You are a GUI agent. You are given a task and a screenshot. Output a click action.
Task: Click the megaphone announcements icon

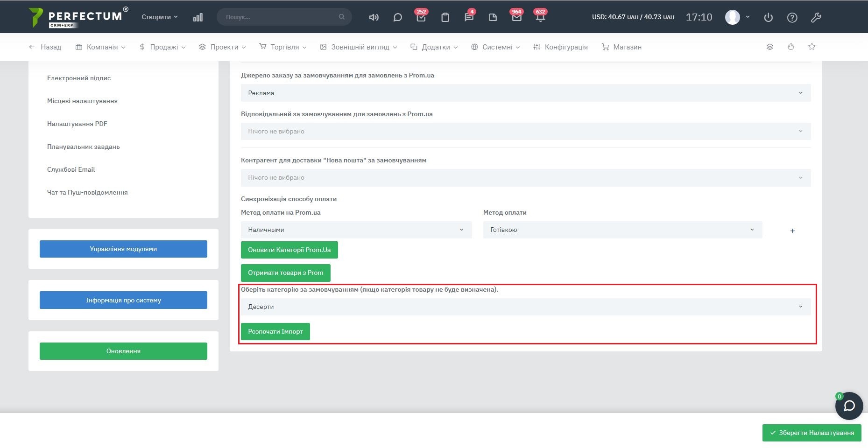(x=374, y=17)
